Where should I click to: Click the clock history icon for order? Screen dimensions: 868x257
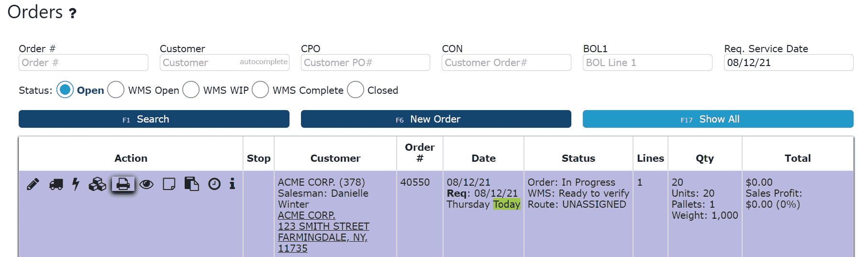click(214, 184)
